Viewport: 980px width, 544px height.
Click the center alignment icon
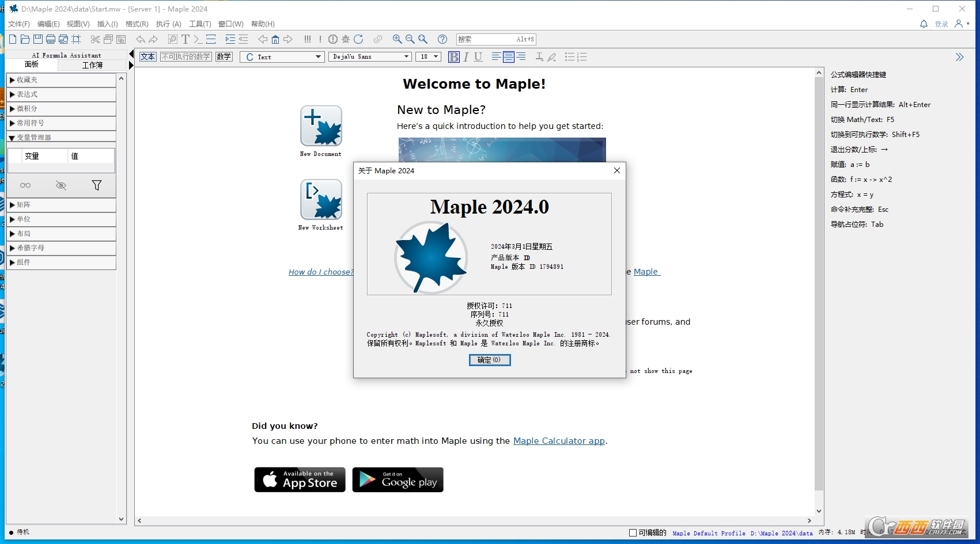(x=509, y=56)
